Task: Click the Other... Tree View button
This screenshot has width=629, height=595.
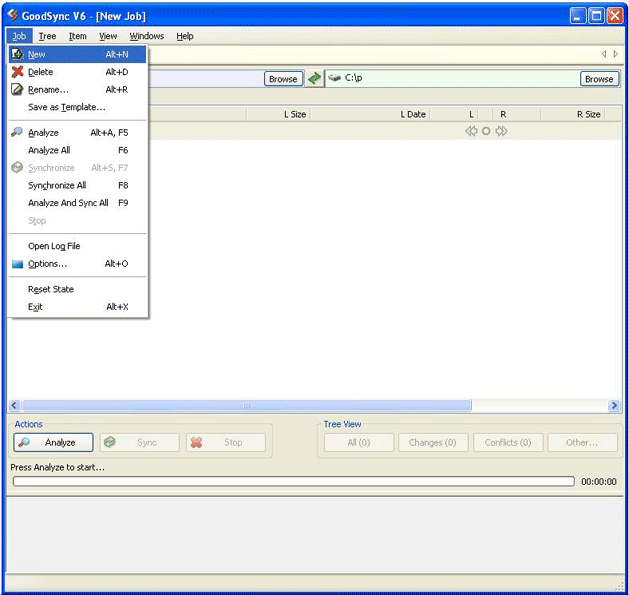Action: tap(582, 443)
